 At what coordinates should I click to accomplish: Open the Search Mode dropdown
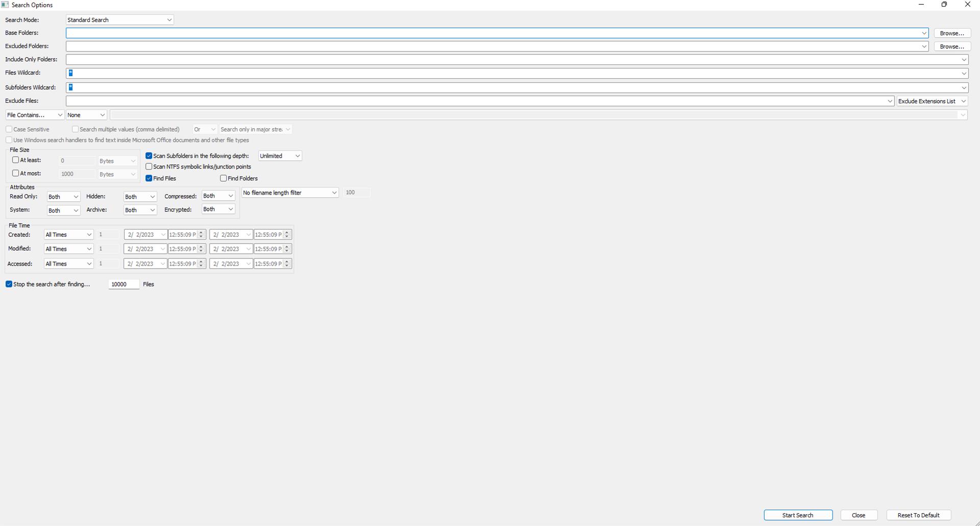pyautogui.click(x=120, y=20)
